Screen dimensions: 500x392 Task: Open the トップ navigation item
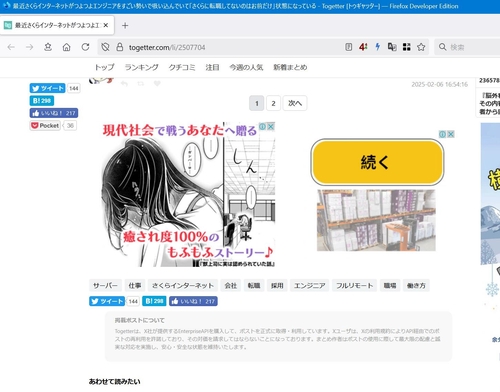(x=104, y=67)
